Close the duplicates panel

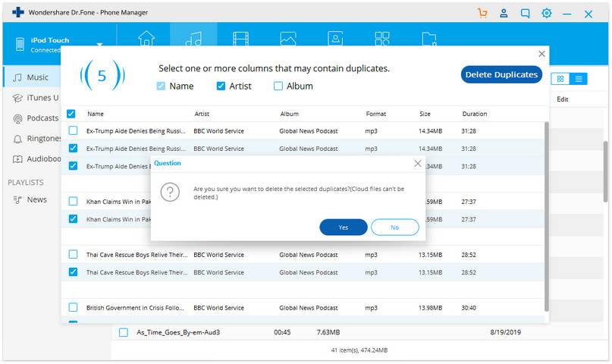(x=541, y=54)
